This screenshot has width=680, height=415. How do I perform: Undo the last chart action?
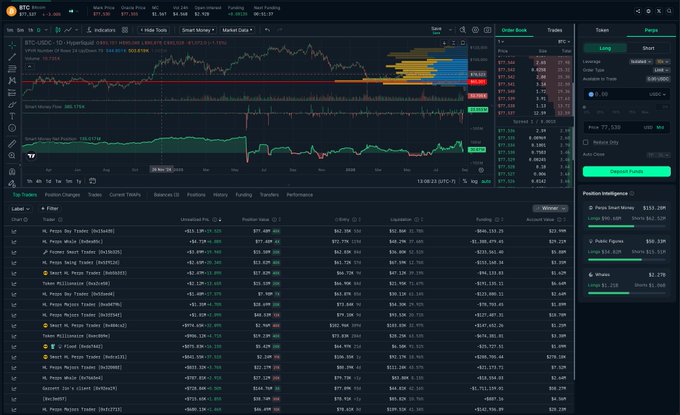pos(267,30)
